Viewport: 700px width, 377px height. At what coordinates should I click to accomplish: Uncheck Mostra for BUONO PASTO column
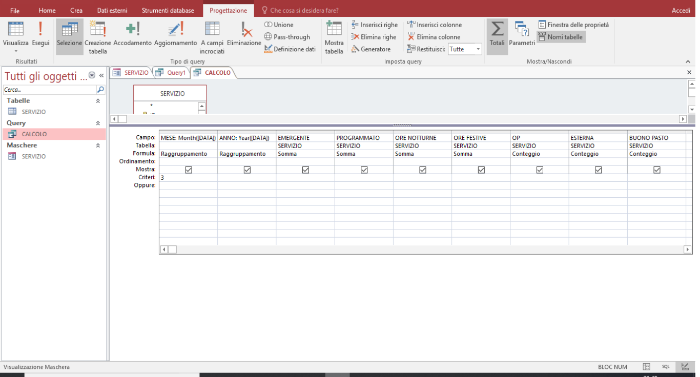pos(657,170)
